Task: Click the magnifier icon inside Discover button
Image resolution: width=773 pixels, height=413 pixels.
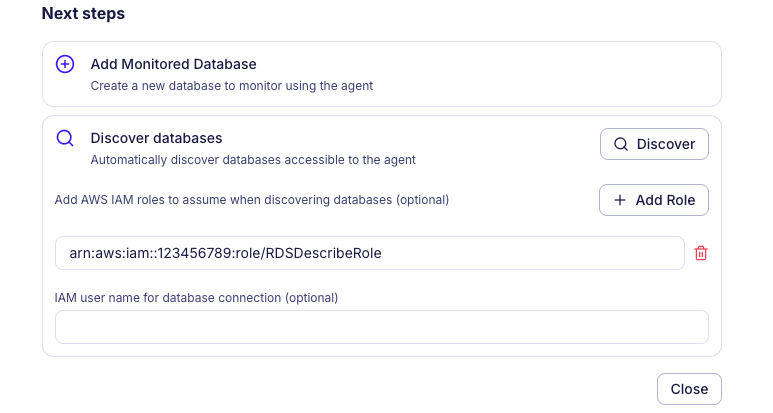Action: tap(621, 144)
